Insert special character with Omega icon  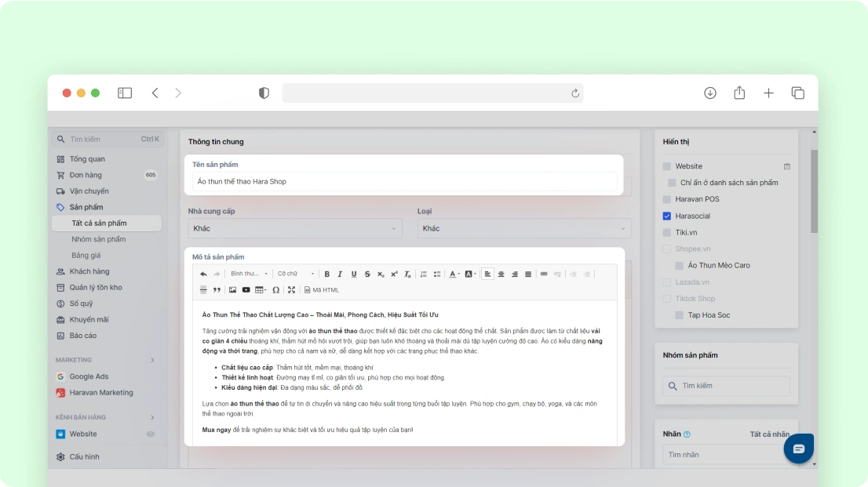point(275,290)
